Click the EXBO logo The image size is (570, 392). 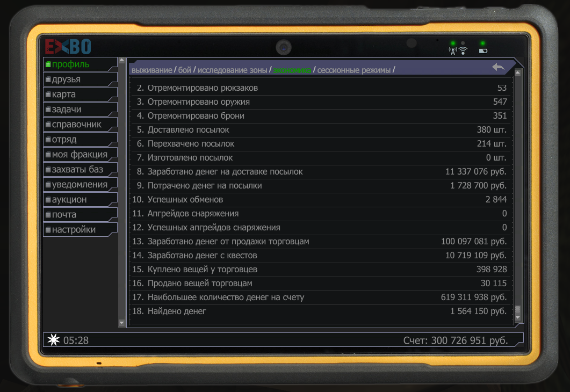coord(68,47)
